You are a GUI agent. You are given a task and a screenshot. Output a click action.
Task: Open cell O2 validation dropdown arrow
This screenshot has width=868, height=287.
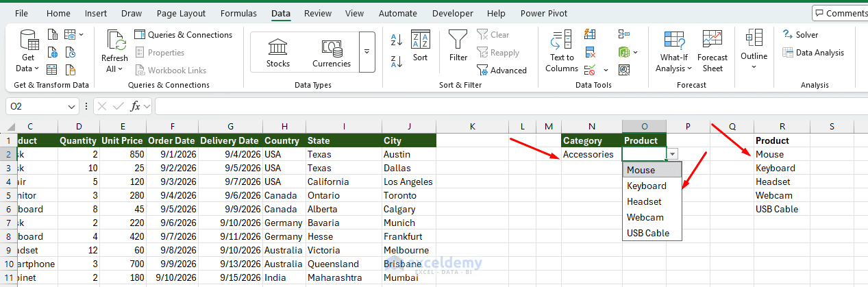[x=673, y=155]
